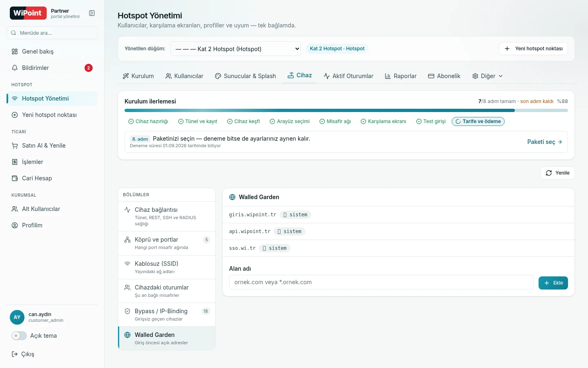Click the Ekle button
The image size is (588, 368).
coord(553,283)
